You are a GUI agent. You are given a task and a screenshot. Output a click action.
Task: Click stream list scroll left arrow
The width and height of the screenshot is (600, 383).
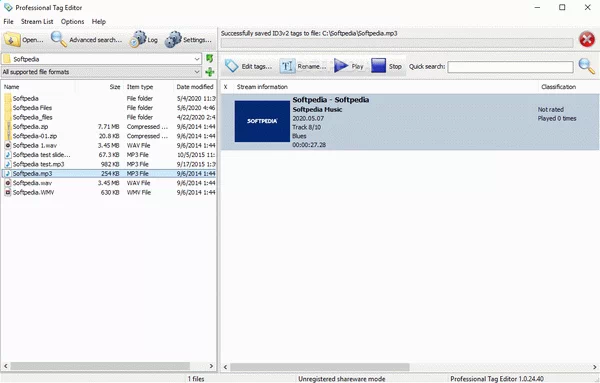(x=225, y=367)
